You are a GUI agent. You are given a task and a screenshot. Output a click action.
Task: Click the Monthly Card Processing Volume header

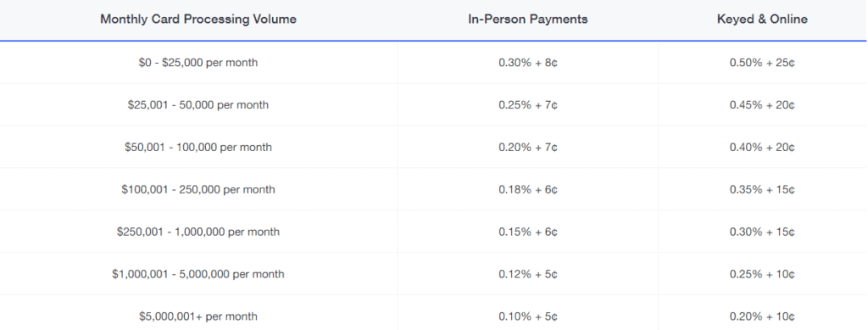click(198, 19)
